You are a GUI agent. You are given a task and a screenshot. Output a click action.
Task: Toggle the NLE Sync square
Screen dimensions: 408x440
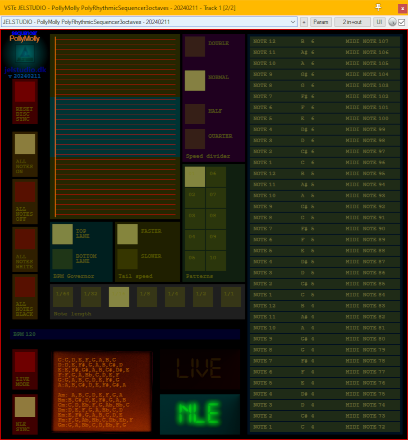[x=25, y=407]
